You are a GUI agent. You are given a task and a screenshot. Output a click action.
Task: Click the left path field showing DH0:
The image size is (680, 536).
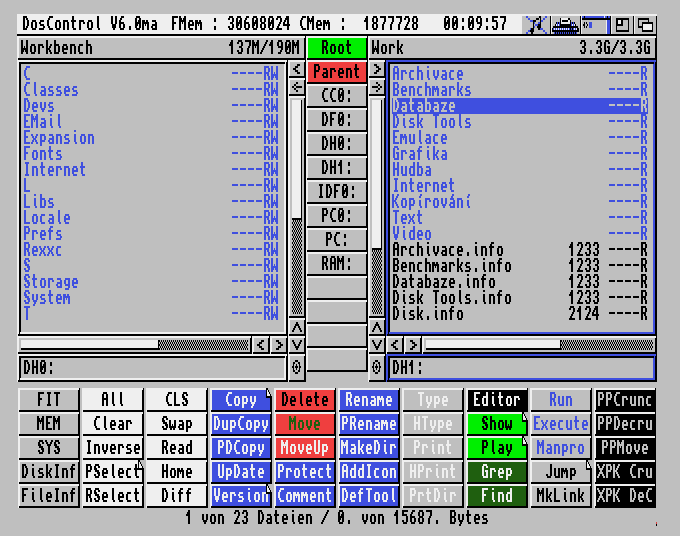point(152,368)
